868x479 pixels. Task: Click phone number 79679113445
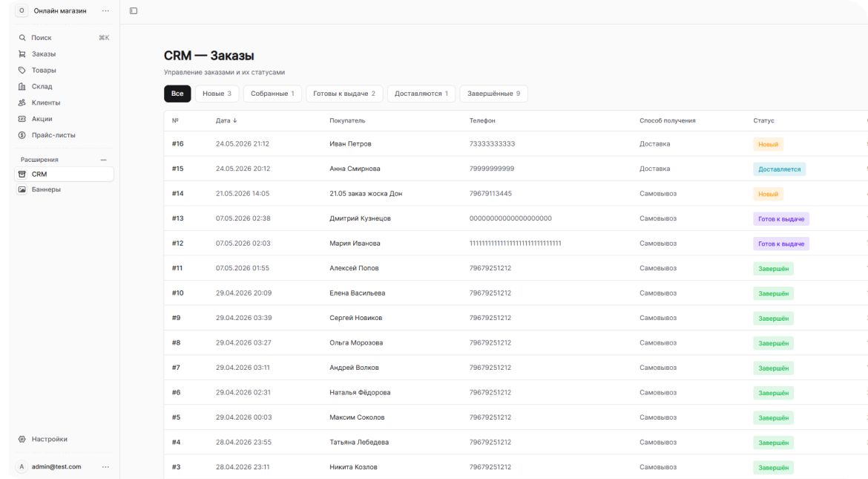pyautogui.click(x=490, y=194)
